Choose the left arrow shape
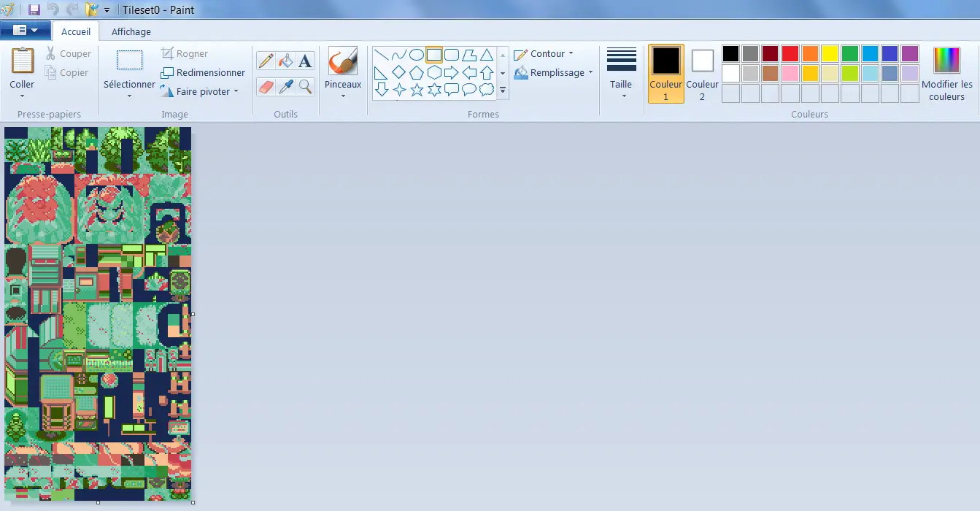The image size is (980, 511). pyautogui.click(x=469, y=72)
